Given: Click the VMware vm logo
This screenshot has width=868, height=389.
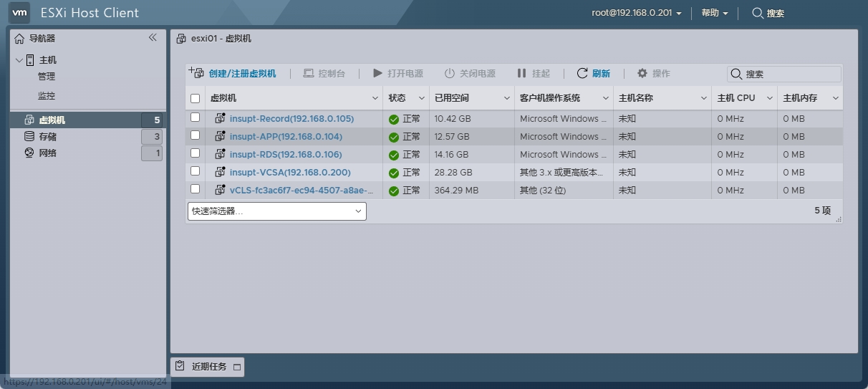Looking at the screenshot, I should (20, 12).
